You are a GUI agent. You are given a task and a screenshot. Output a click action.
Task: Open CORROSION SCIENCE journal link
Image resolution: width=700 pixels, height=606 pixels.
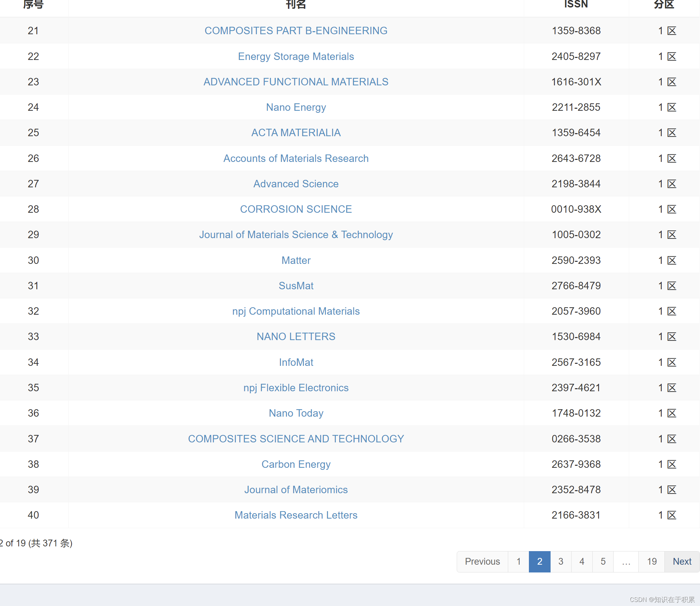(296, 209)
